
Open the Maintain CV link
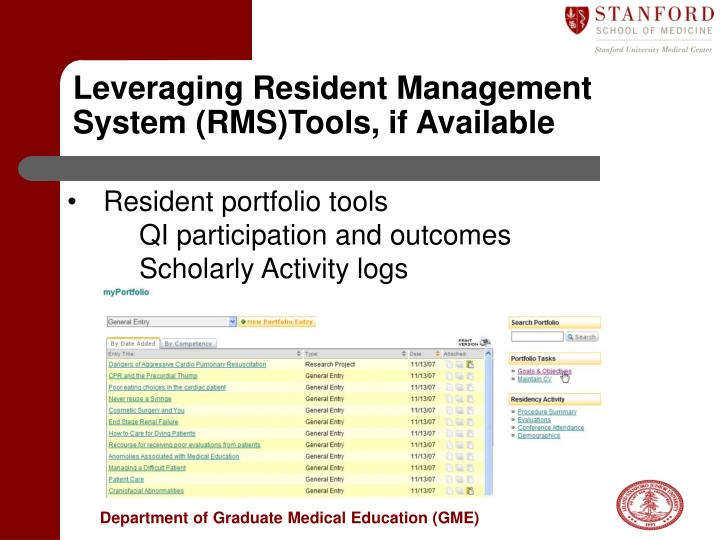click(534, 379)
